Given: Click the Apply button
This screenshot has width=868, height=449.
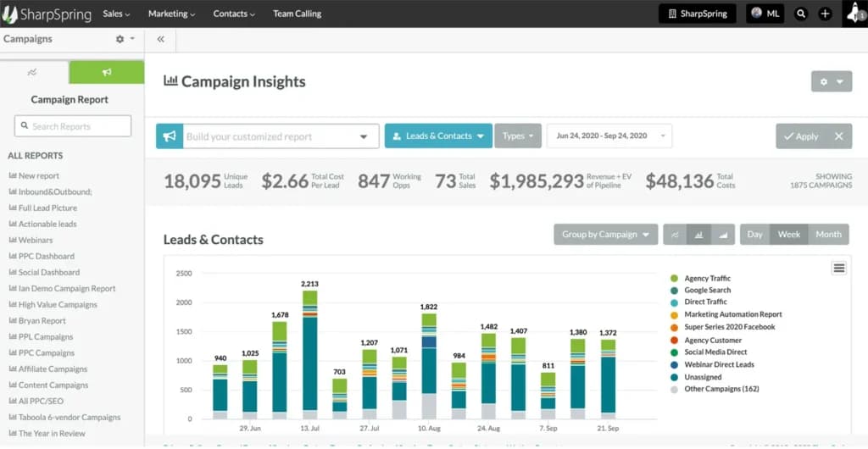Looking at the screenshot, I should tap(802, 136).
